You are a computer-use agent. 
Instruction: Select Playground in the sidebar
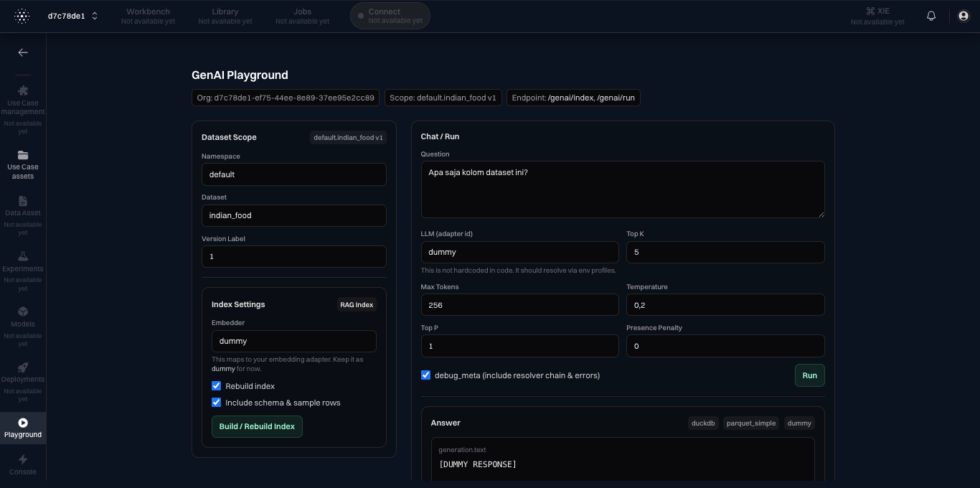[23, 428]
